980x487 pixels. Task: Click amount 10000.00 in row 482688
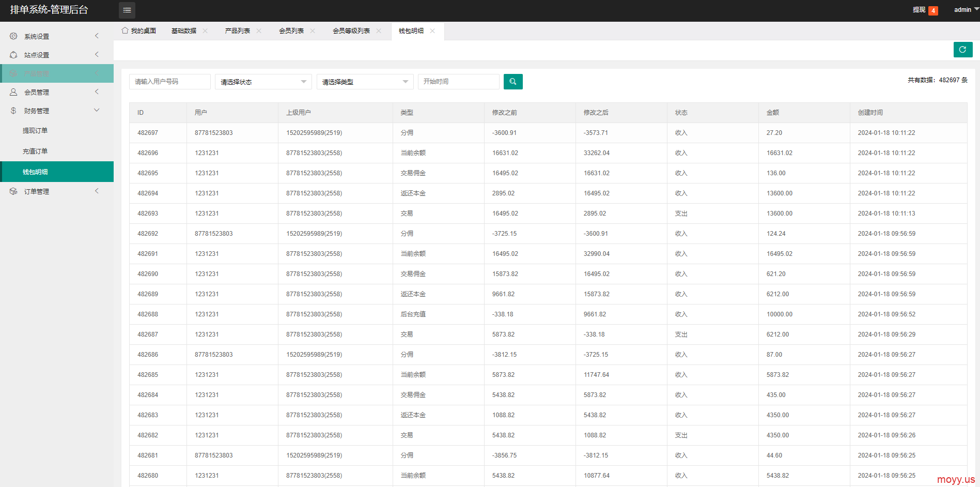[780, 314]
